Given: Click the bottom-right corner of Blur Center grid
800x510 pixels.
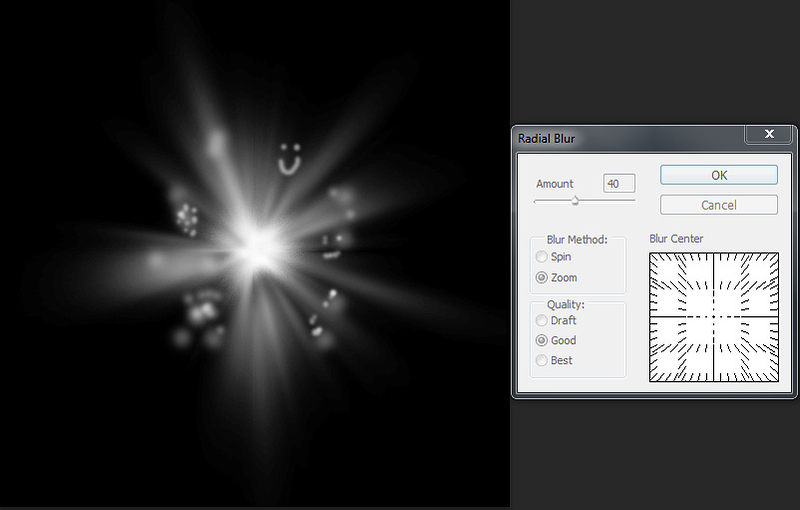Looking at the screenshot, I should [777, 380].
